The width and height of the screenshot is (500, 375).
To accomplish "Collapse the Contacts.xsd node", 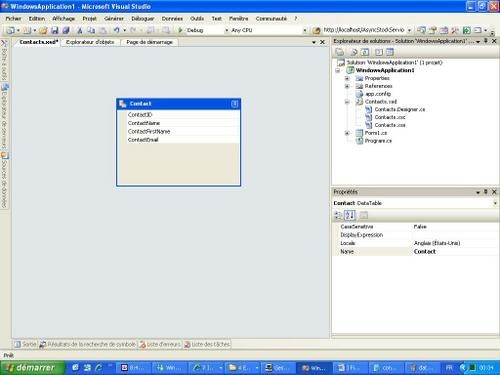I will (347, 102).
